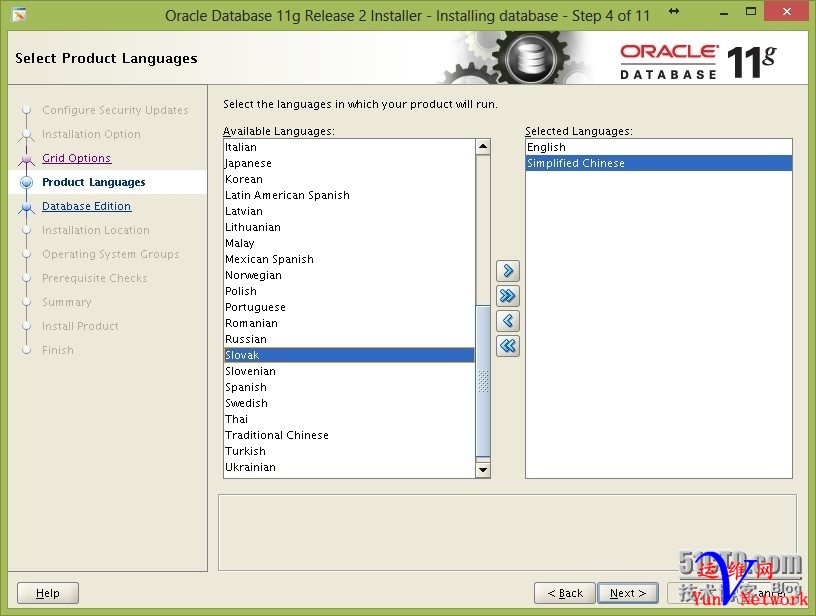Move selected language to Selected list

click(508, 271)
